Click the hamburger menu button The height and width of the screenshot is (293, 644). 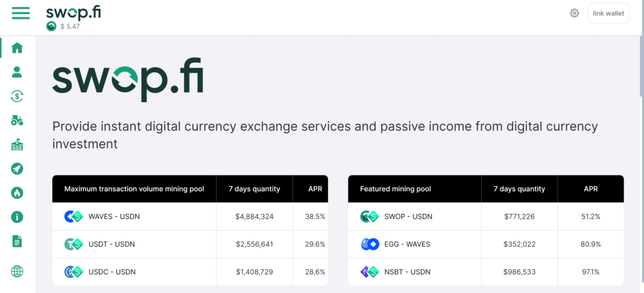pyautogui.click(x=21, y=13)
